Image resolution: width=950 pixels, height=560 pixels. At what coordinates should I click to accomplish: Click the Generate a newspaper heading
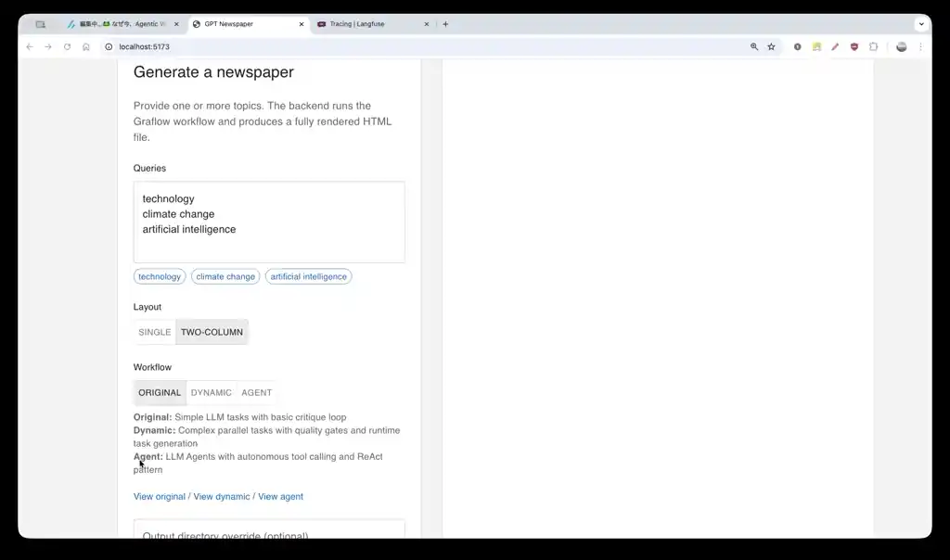(213, 72)
